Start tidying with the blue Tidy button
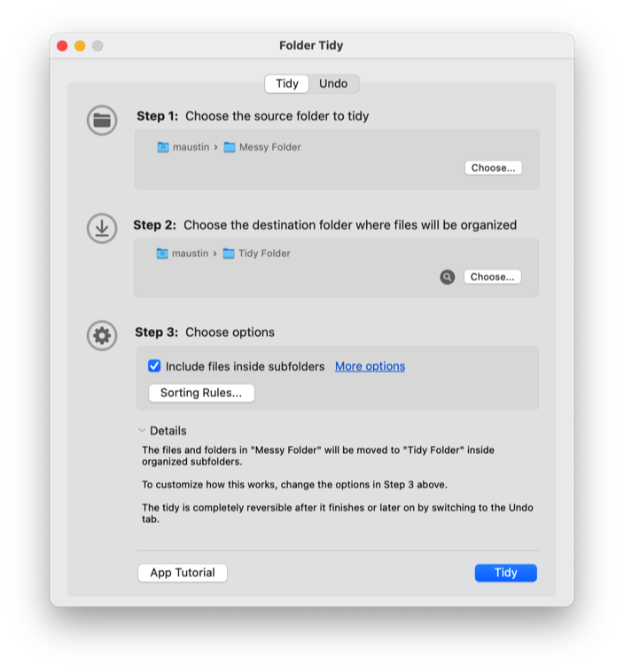 pos(506,573)
